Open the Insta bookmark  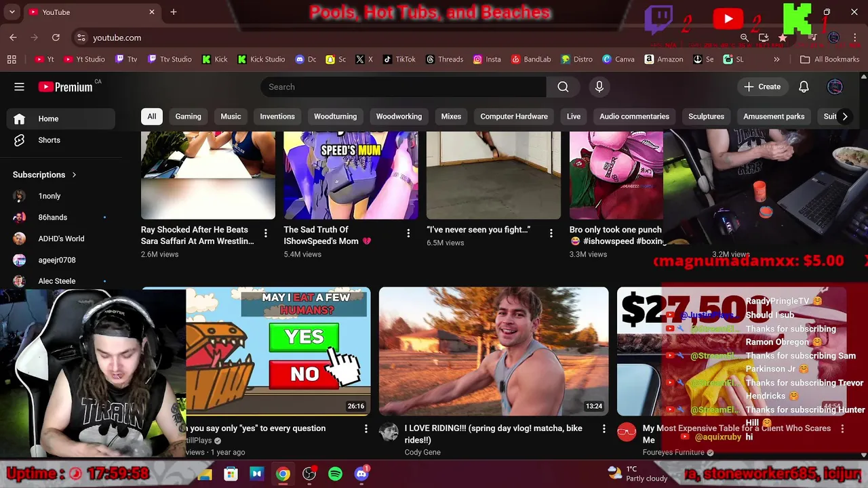click(487, 60)
